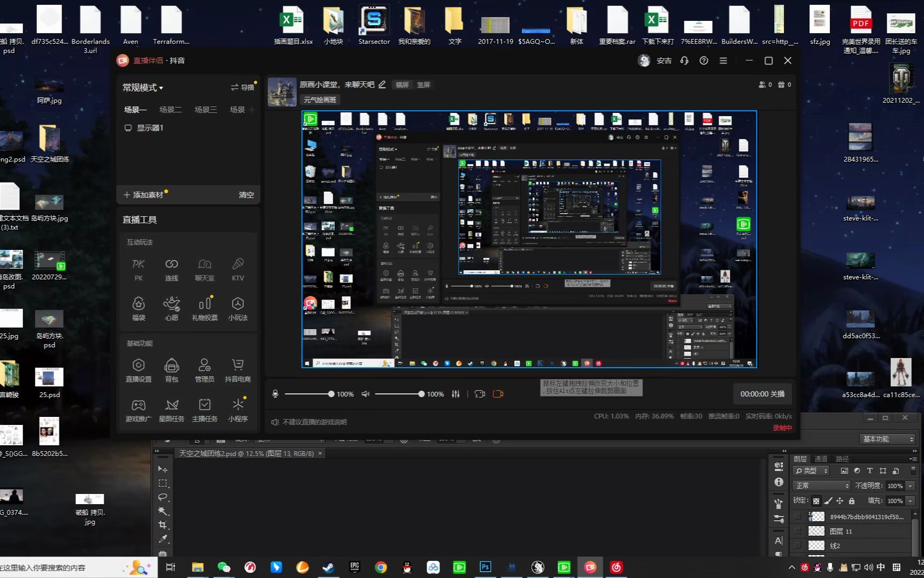Open the 填充 fill dropdown arrow
The width and height of the screenshot is (924, 578).
tap(910, 501)
